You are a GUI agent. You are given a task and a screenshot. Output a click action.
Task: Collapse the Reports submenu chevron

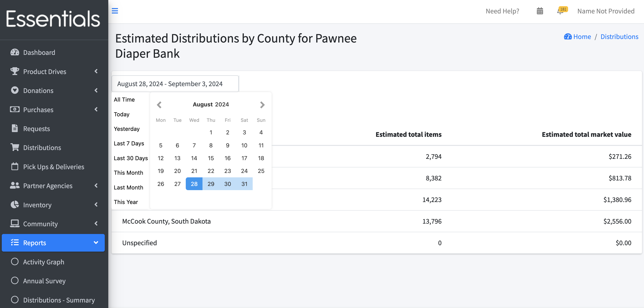[x=96, y=242]
